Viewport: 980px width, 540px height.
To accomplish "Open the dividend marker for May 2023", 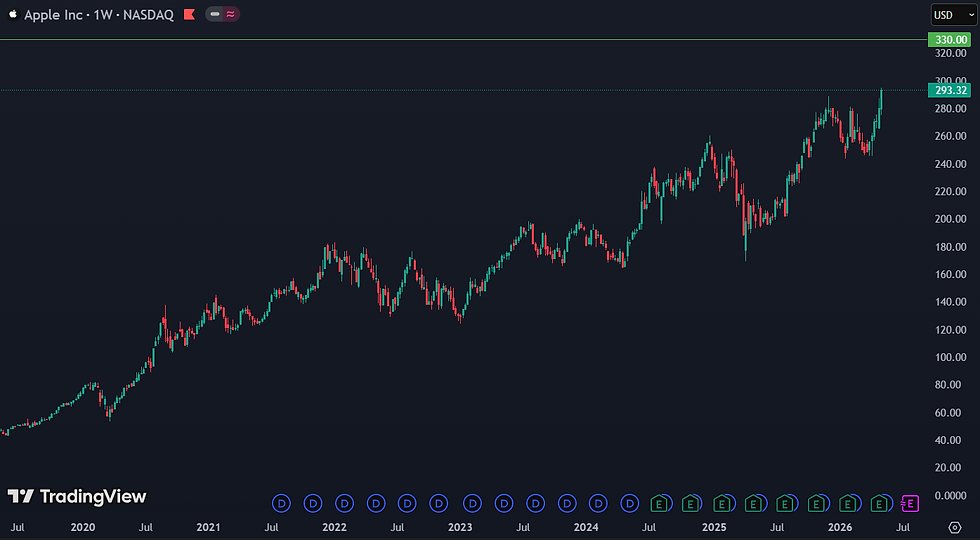I will [504, 502].
